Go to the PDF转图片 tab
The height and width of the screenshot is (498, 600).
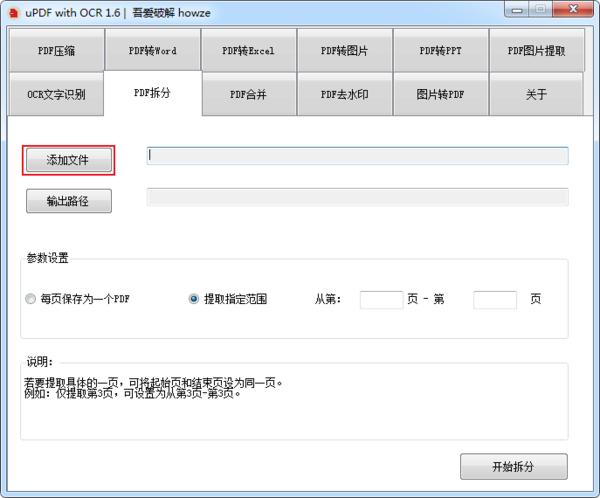[344, 50]
